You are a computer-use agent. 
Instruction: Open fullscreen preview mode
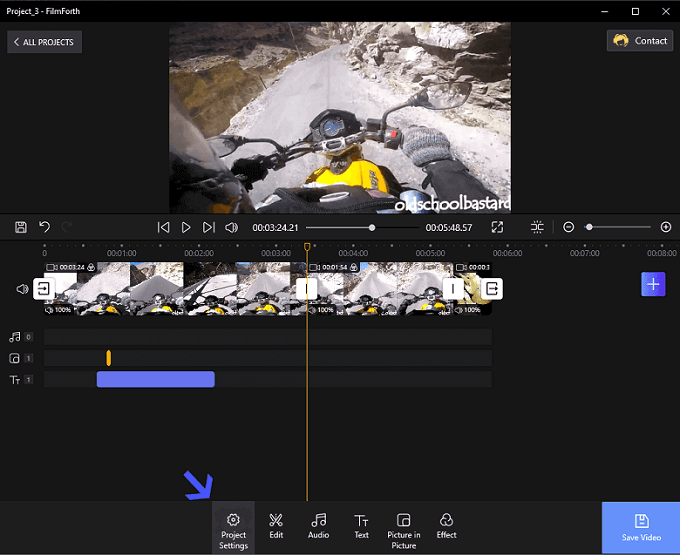coord(497,227)
